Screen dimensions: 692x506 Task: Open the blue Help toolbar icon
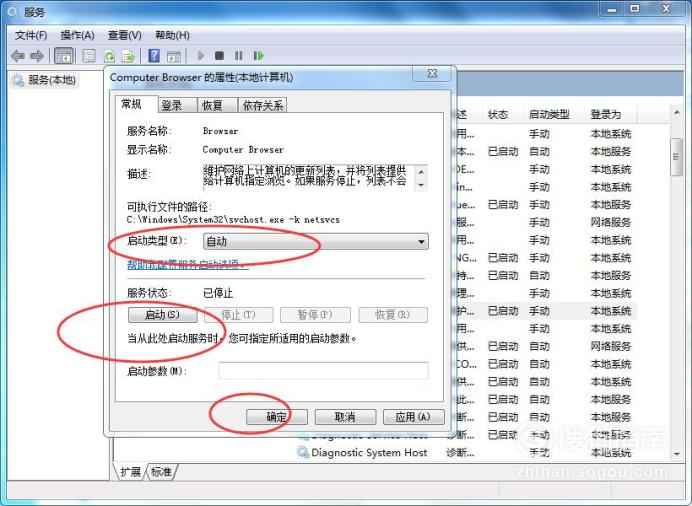(154, 56)
